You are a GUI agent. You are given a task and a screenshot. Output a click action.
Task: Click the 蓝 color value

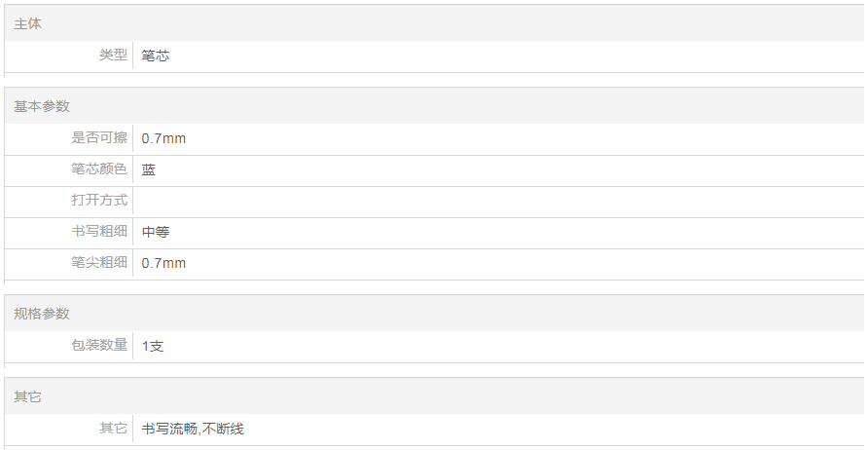tap(149, 169)
